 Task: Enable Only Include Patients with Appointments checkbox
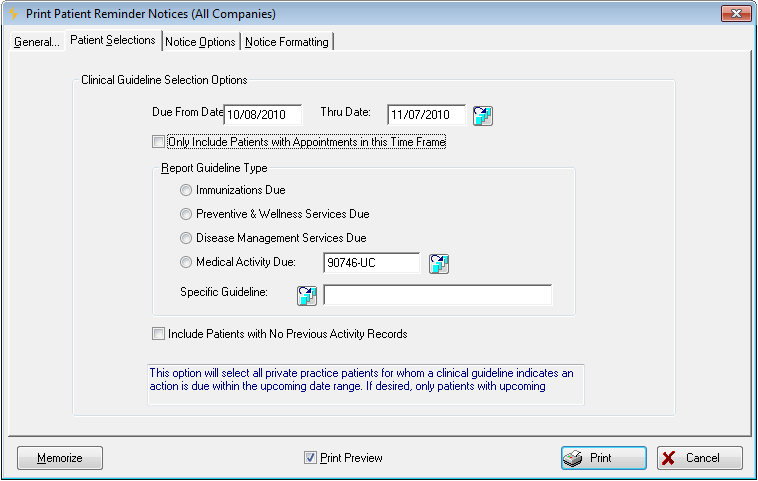[x=158, y=142]
